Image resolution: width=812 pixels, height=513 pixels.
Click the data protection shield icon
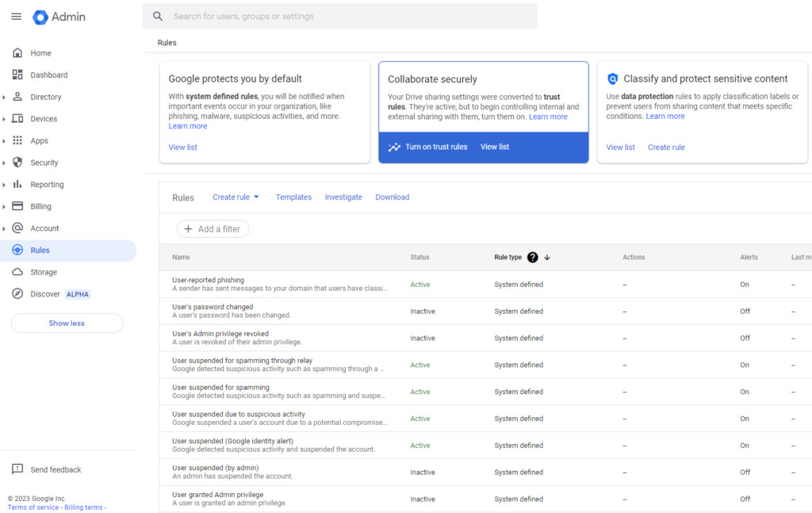coord(613,78)
